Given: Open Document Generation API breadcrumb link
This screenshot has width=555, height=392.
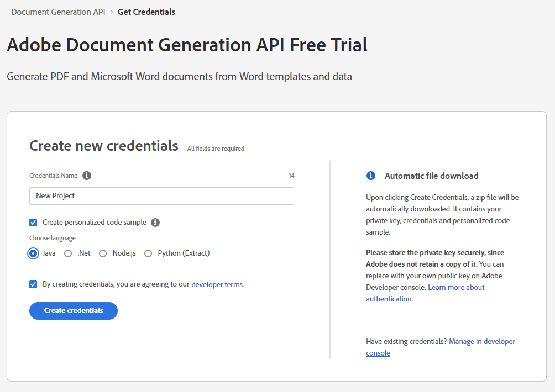Looking at the screenshot, I should point(58,12).
